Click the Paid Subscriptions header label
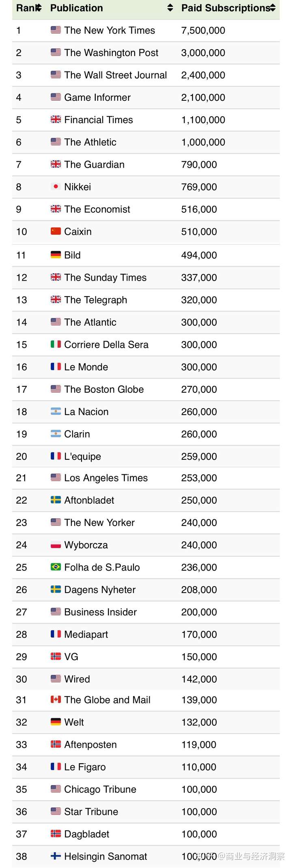 point(225,8)
